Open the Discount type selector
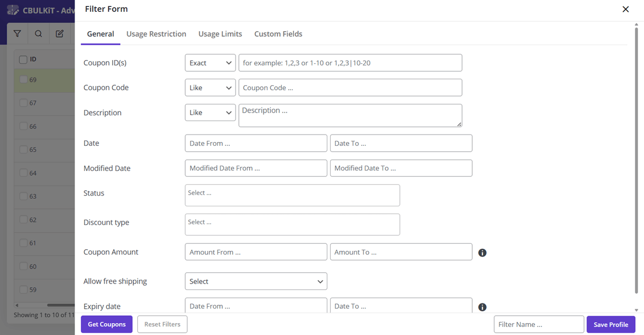The width and height of the screenshot is (644, 335). coord(292,224)
